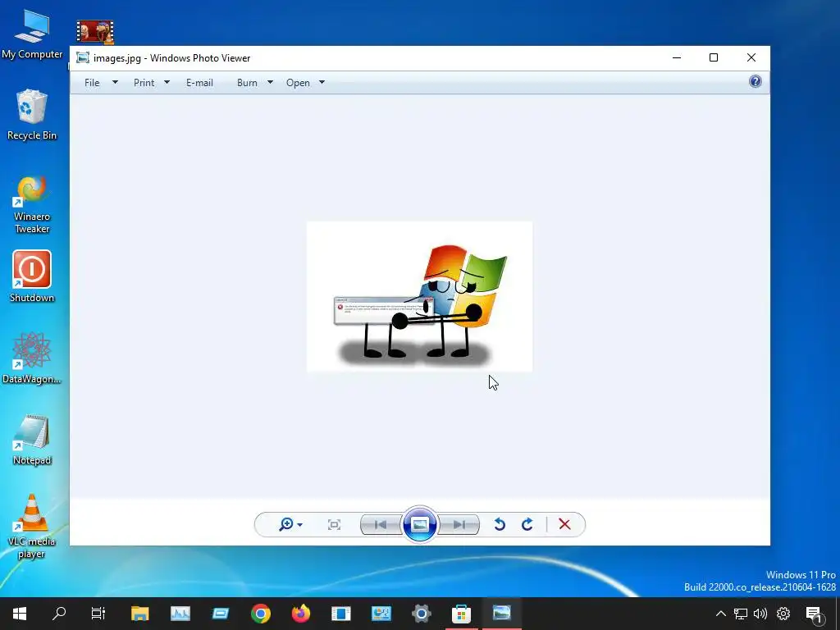Open the notification center icon
Screen dimensions: 840x630
point(814,614)
